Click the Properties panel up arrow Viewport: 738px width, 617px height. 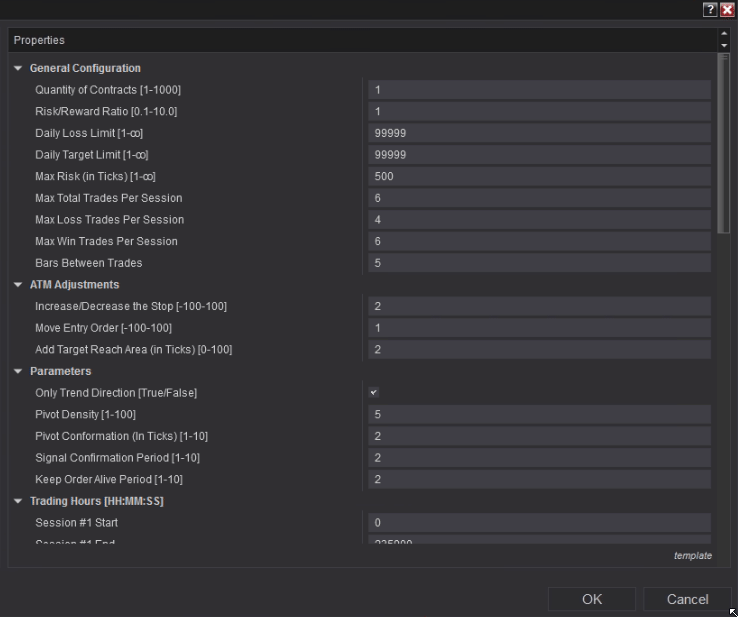click(x=723, y=35)
